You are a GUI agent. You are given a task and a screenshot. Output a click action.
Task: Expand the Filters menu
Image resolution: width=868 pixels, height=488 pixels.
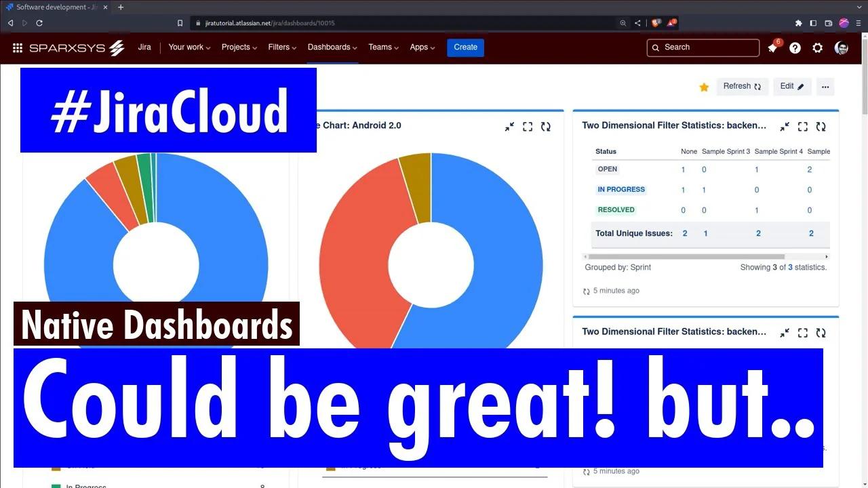[x=282, y=47]
